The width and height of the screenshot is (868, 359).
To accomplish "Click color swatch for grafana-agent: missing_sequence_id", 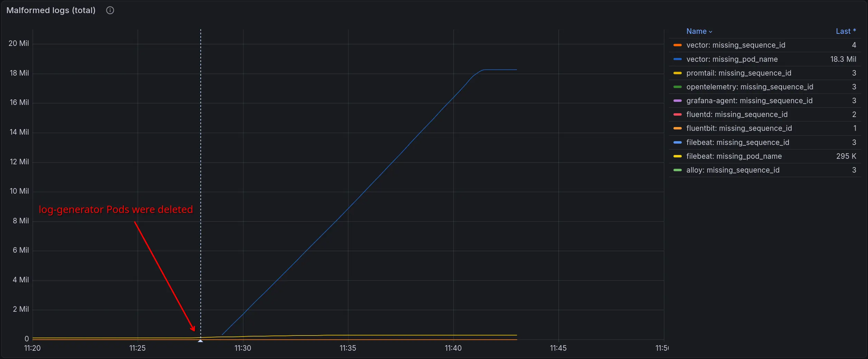I will [677, 101].
